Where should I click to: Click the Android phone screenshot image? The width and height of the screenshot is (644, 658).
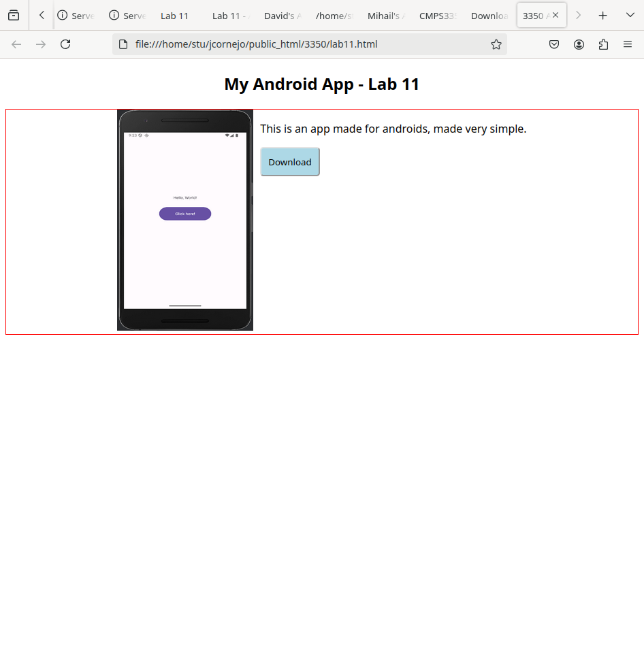point(185,220)
